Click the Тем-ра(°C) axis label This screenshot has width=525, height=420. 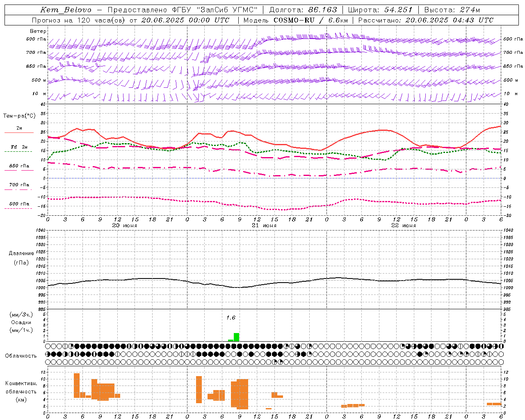(x=19, y=116)
